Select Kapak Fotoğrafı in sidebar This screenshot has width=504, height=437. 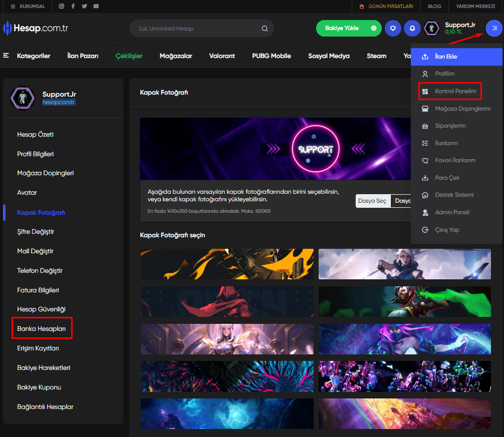[x=41, y=213]
